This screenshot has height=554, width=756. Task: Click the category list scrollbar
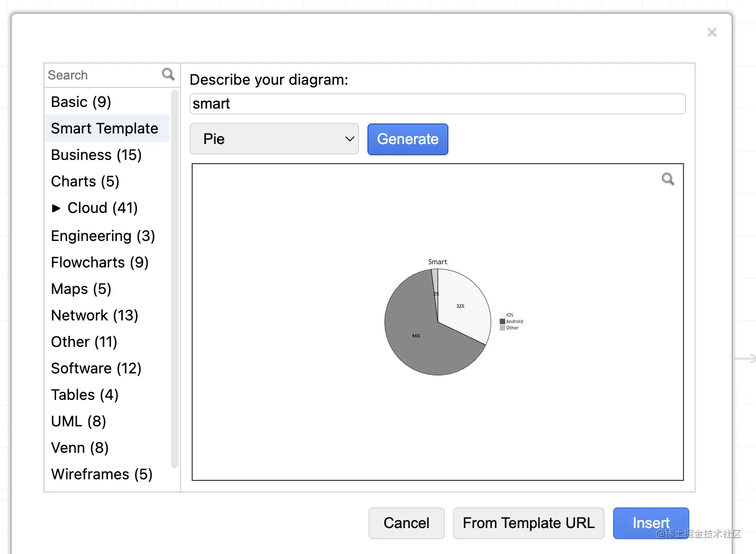tap(175, 279)
